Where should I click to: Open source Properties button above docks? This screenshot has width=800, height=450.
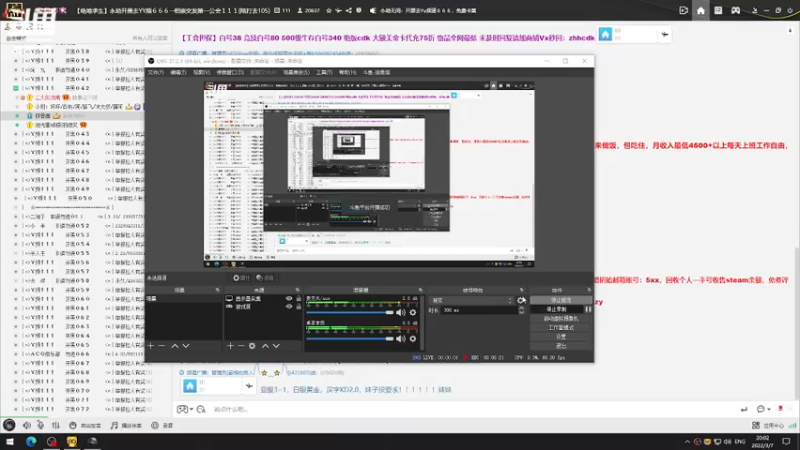pos(241,278)
